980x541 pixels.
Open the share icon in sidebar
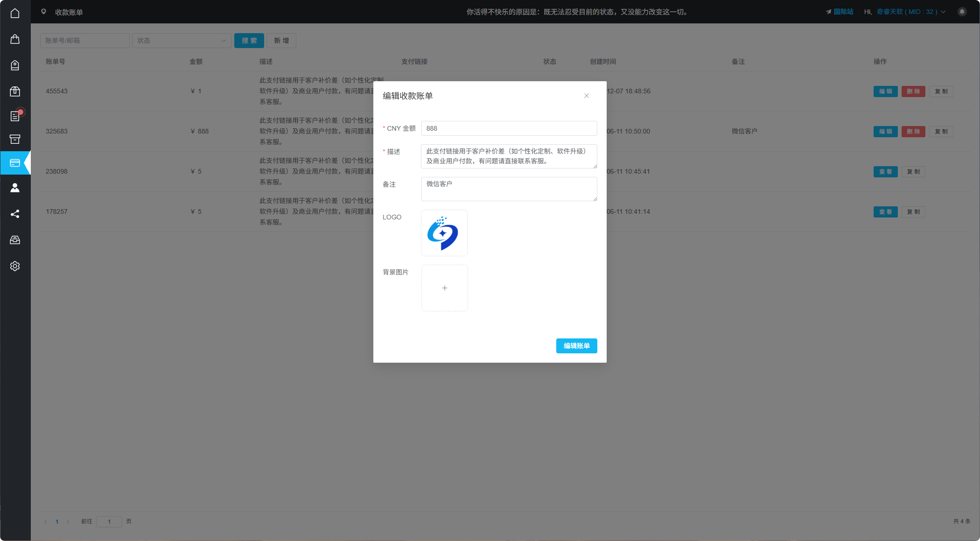[x=15, y=214]
